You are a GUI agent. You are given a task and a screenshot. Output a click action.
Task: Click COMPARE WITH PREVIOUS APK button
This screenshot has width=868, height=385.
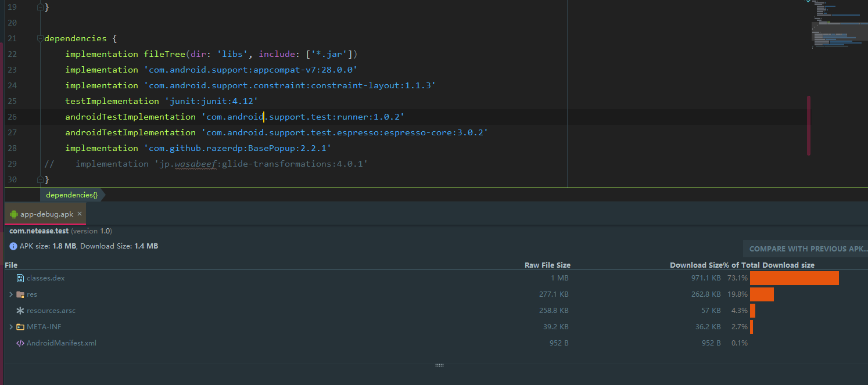pos(809,248)
